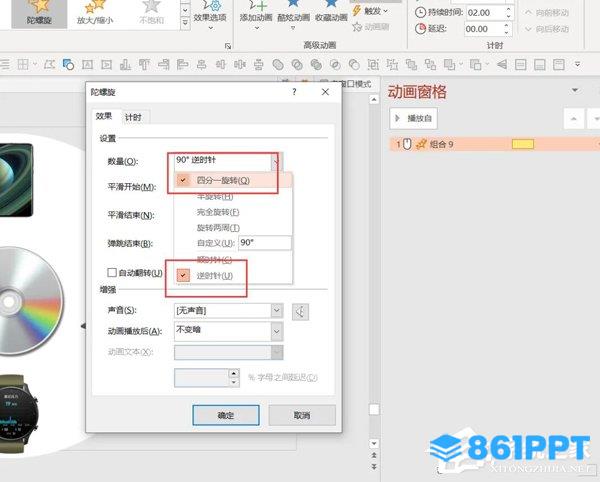
Task: Click the distribute horizontally icon
Action: [x=240, y=65]
